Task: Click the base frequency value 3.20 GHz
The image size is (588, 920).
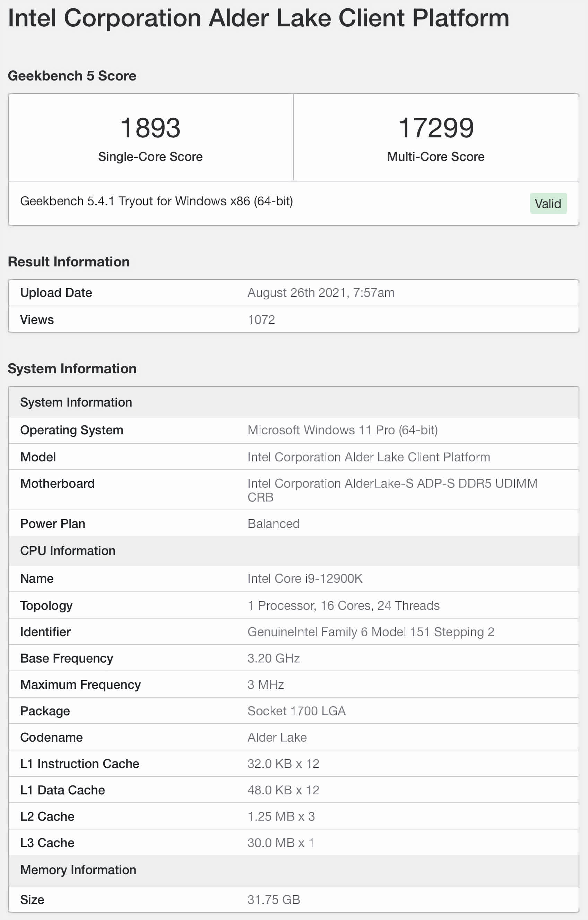Action: tap(274, 658)
